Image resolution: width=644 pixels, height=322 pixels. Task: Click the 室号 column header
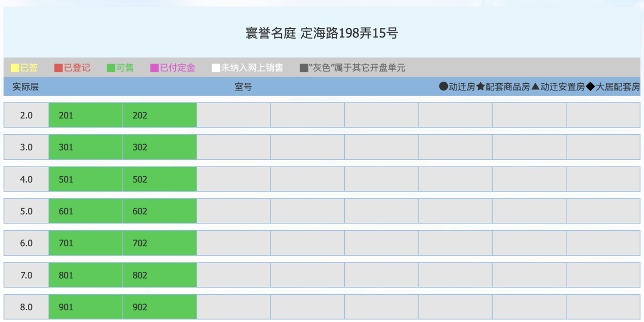tap(243, 87)
